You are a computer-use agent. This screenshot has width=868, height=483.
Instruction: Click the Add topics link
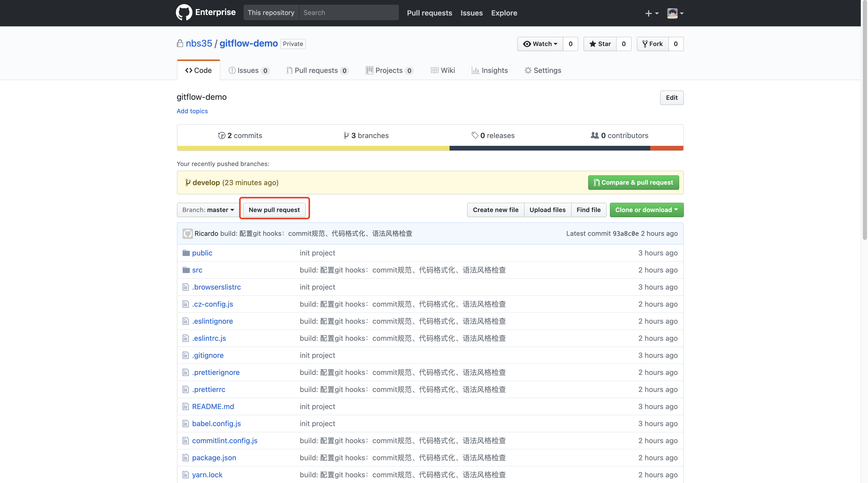point(192,111)
